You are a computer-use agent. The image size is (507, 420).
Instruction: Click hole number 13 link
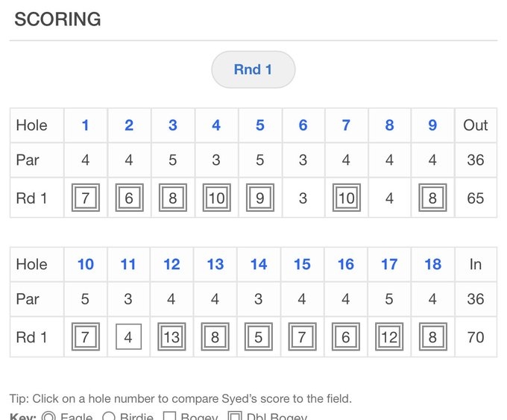click(215, 264)
